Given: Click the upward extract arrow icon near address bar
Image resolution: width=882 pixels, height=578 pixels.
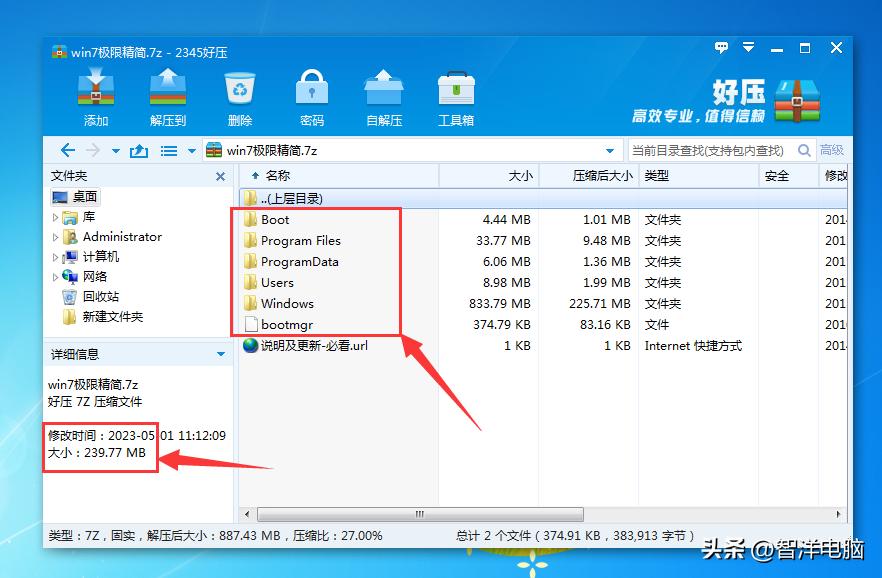Looking at the screenshot, I should point(139,150).
